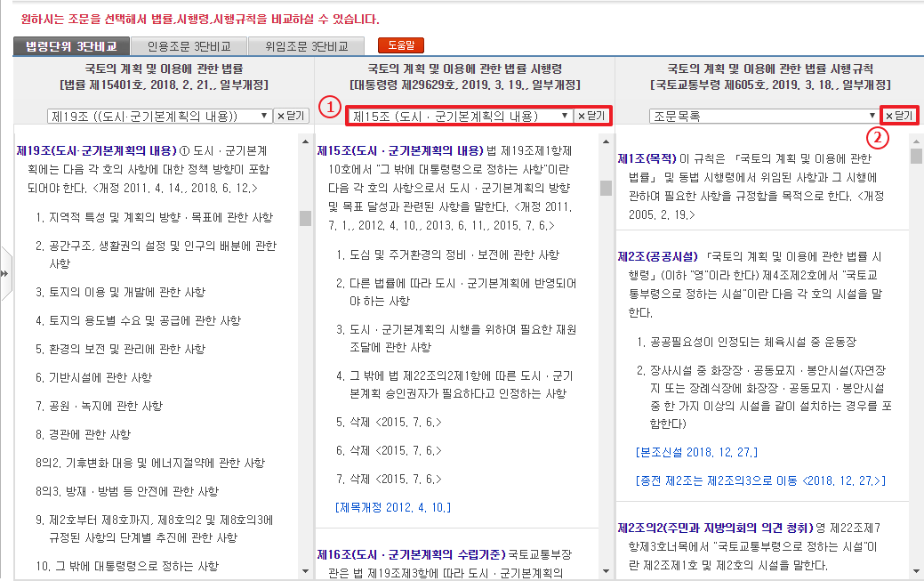Click item 4. 토지의 용도별 수요 및 공급
This screenshot has width=924, height=581.
pyautogui.click(x=139, y=321)
